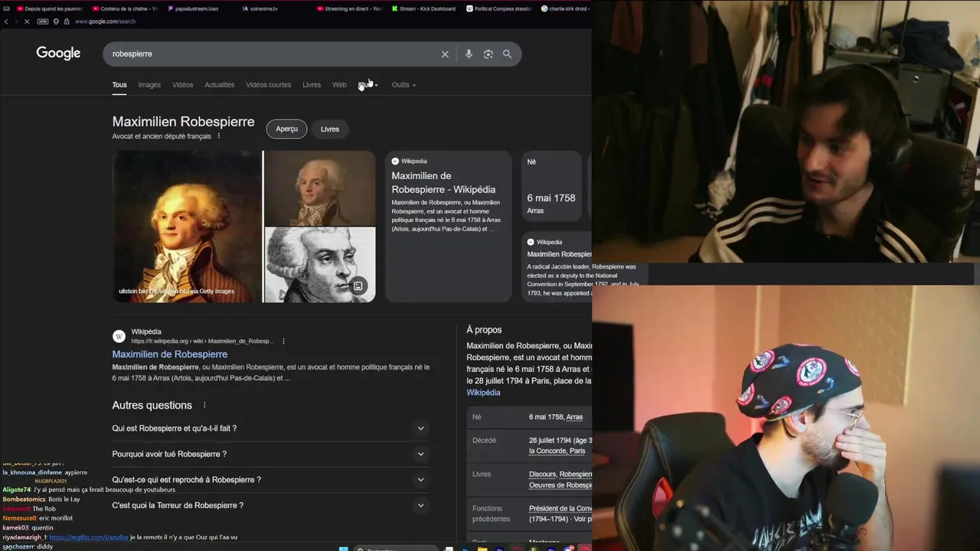Go to the Google logo homepage
The image size is (980, 551).
[58, 54]
